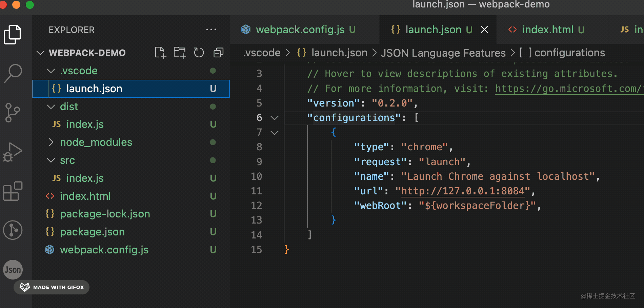Screen dimensions: 644x308
Task: Open index.js under src folder
Action: pos(131,178)
